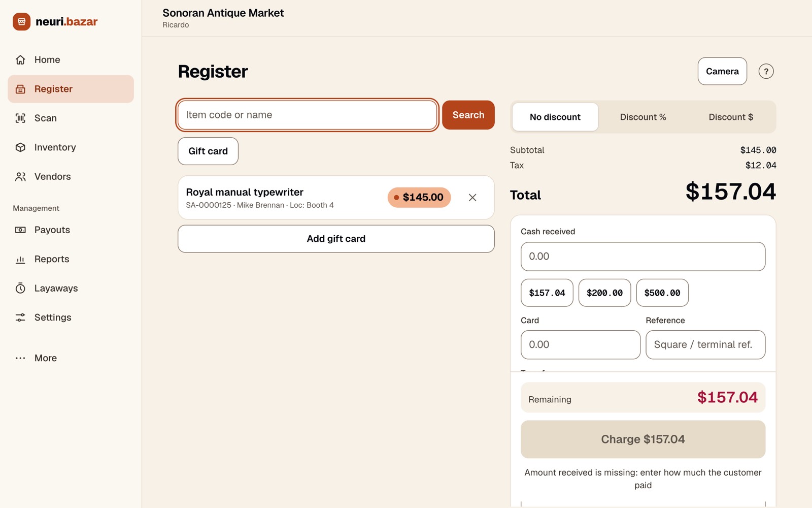Open help with the question mark icon
Screen dimensions: 812x508
point(766,72)
